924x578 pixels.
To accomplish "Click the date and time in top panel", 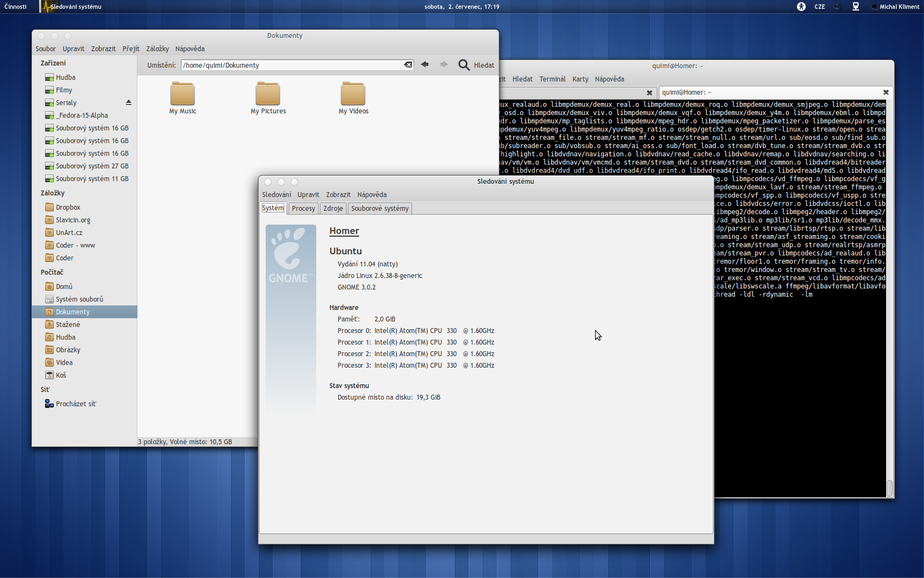I will tap(462, 7).
